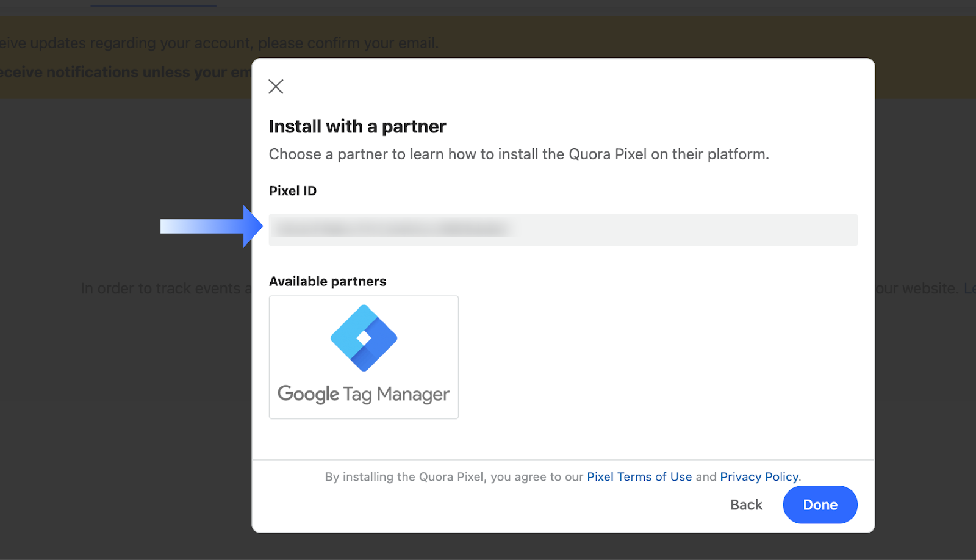The width and height of the screenshot is (976, 560).
Task: Open the Pixel Terms of Use
Action: pyautogui.click(x=639, y=476)
